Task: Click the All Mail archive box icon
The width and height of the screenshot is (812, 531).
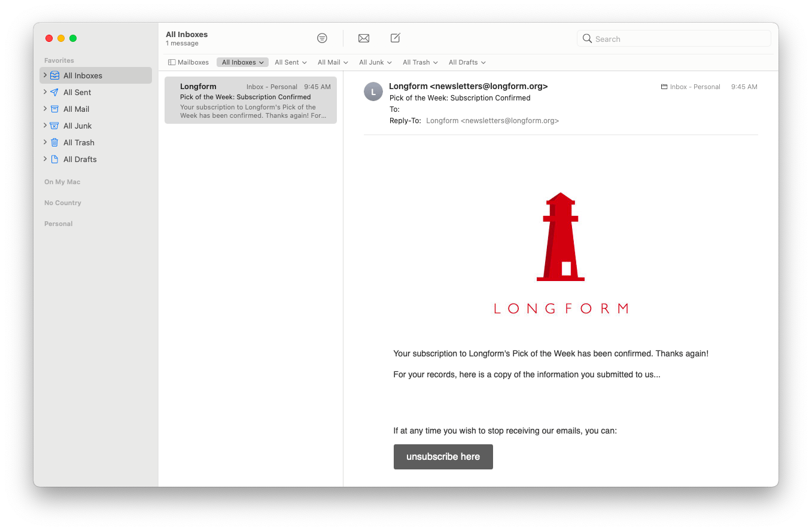Action: 54,109
